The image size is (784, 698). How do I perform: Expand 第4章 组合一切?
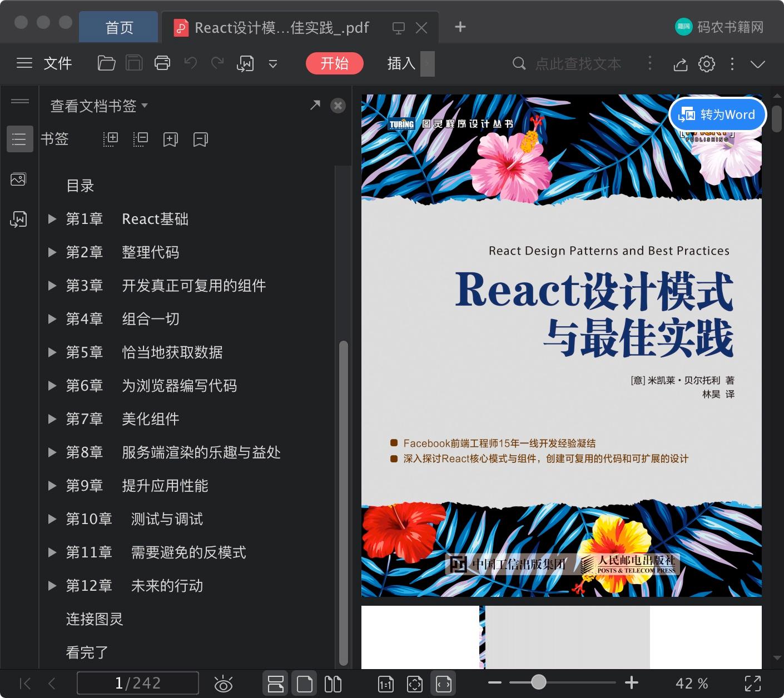pos(52,319)
